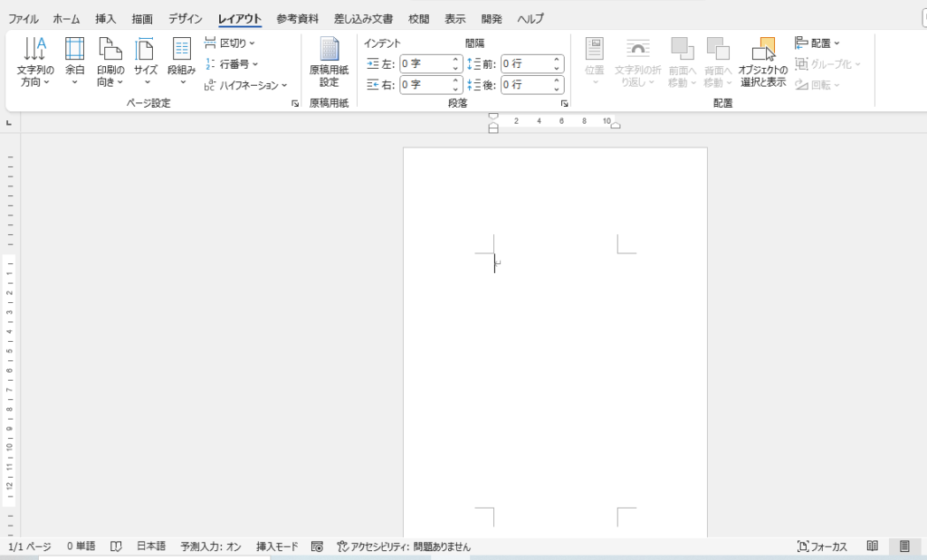
Task: Increase right indent with up stepper
Action: click(455, 81)
